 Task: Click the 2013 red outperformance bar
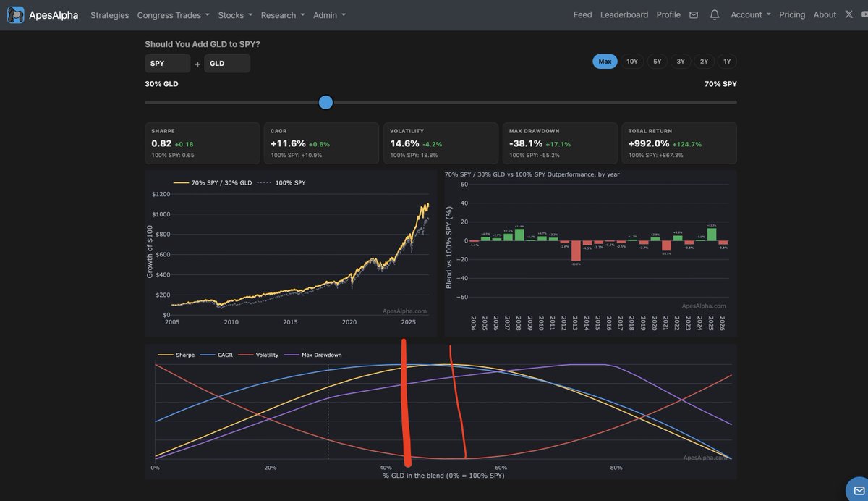pos(576,250)
